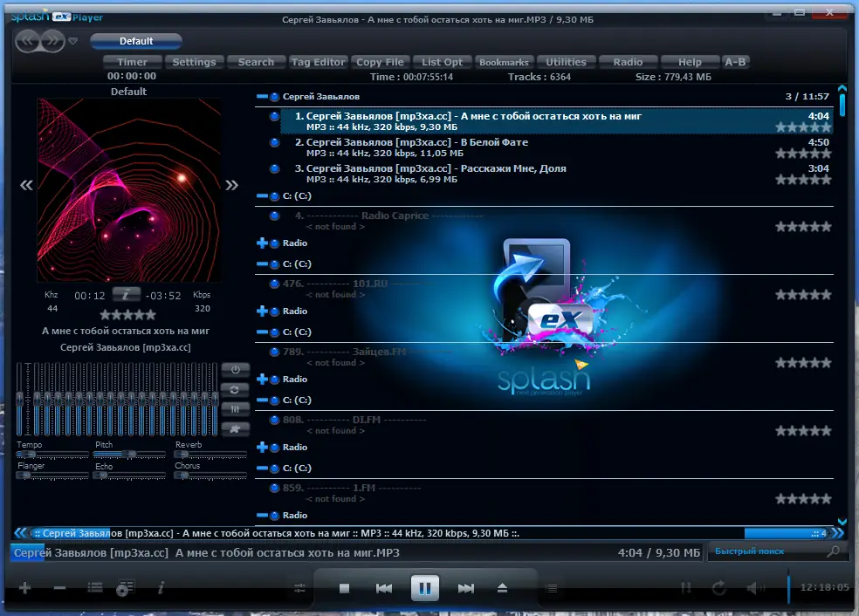The image size is (859, 616).
Task: Collapse the Radio group below 1.FM
Action: click(263, 516)
